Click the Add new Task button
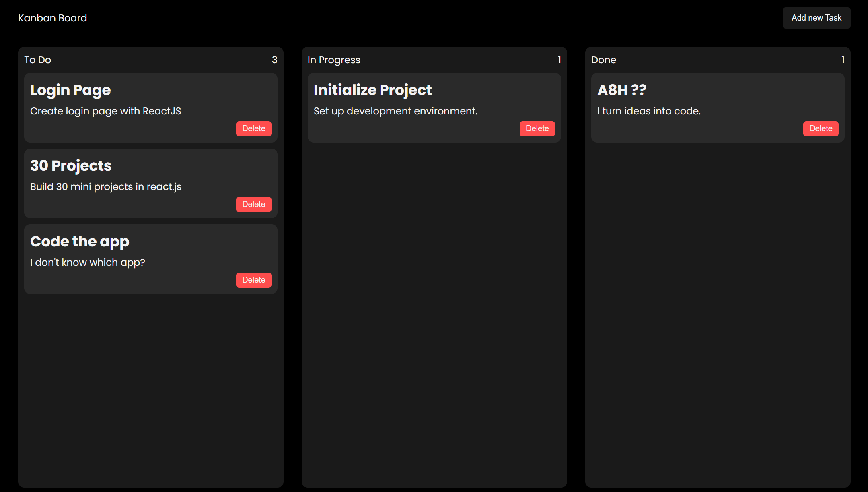This screenshot has width=868, height=492. point(816,18)
